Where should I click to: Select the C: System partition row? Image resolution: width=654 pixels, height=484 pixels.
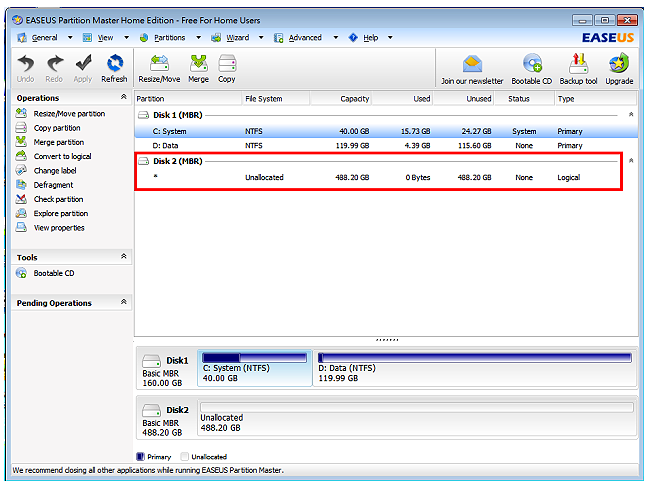pos(386,131)
